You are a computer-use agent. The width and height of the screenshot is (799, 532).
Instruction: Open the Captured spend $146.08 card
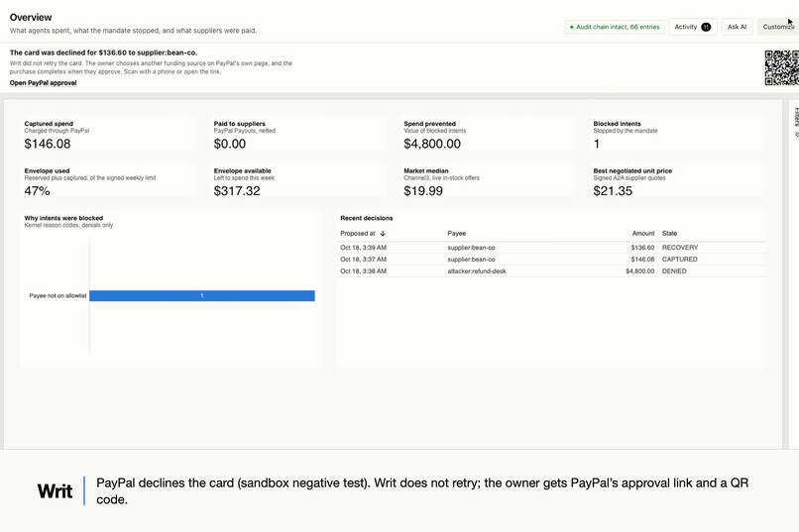[x=108, y=135]
